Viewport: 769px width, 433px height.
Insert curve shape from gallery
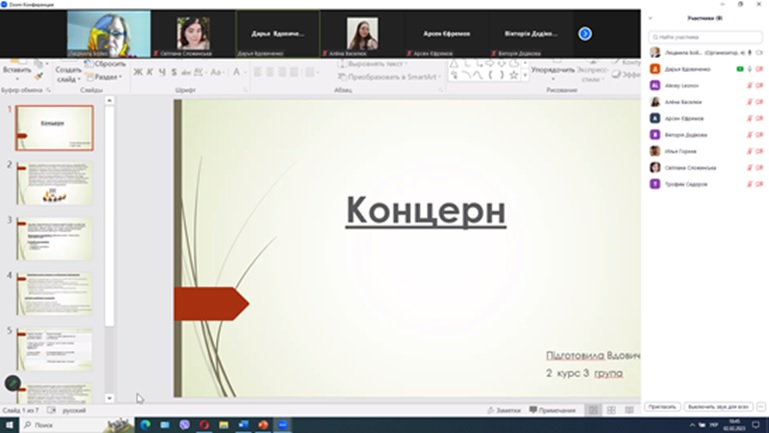(x=478, y=75)
